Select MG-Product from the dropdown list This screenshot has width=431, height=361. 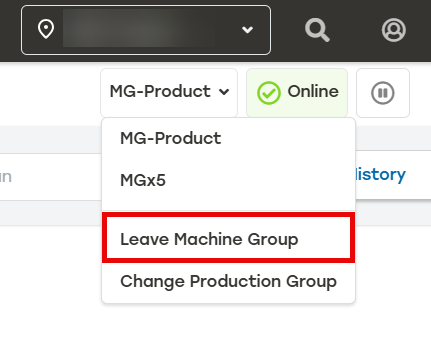tap(228, 138)
